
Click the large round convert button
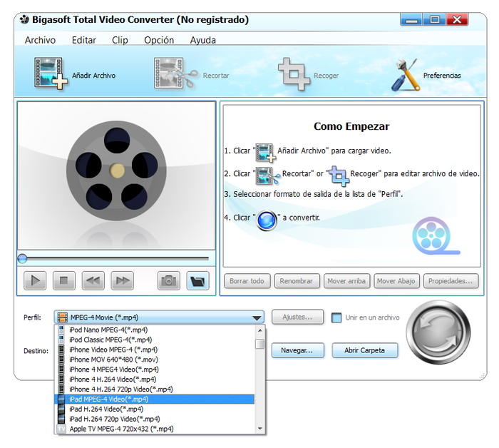438,332
